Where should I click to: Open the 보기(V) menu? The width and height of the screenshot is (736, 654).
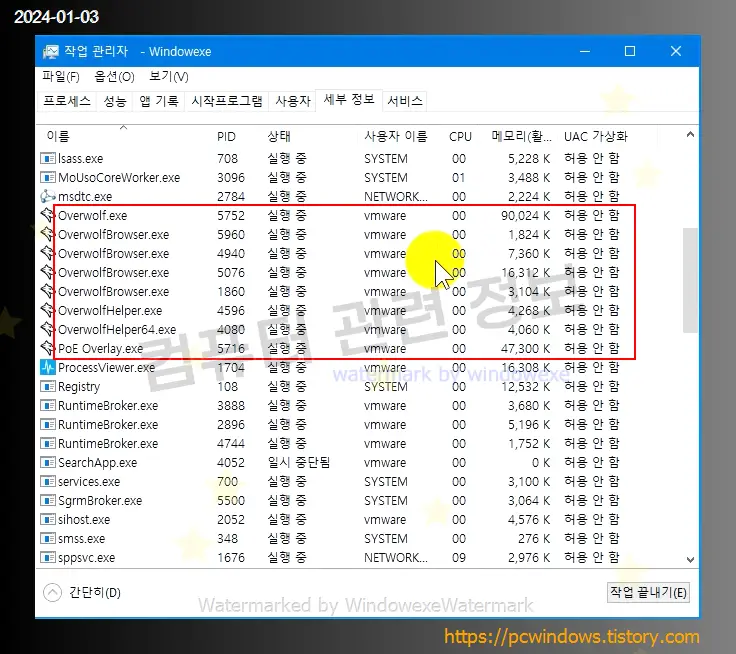click(x=169, y=77)
